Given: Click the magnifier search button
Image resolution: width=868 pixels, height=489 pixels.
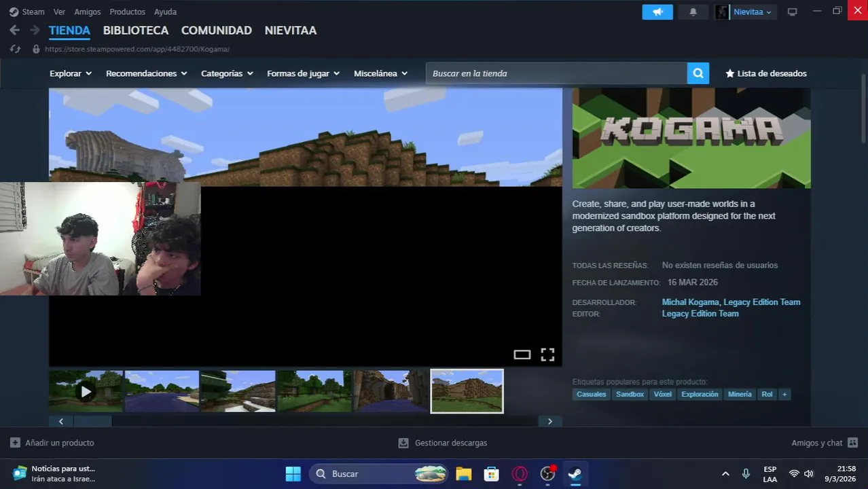Looking at the screenshot, I should coord(698,73).
